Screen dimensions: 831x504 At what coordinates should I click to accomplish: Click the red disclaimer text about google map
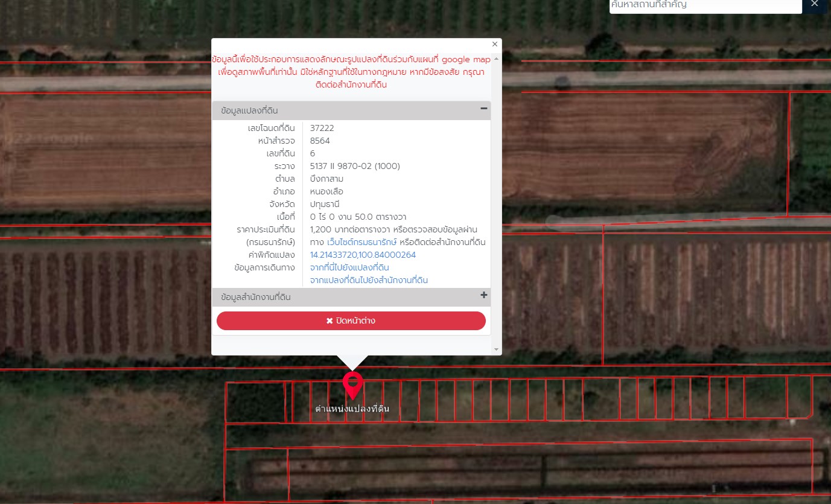pyautogui.click(x=351, y=72)
